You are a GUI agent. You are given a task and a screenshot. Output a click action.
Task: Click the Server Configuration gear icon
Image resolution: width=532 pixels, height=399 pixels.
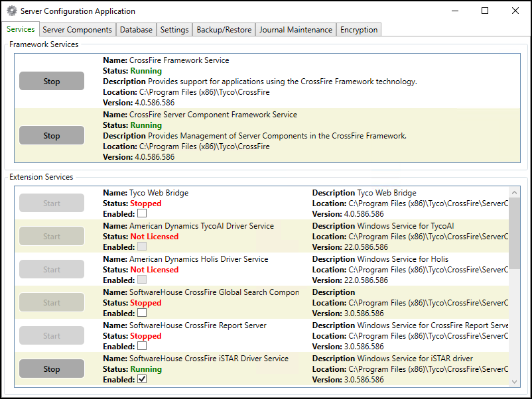11,11
